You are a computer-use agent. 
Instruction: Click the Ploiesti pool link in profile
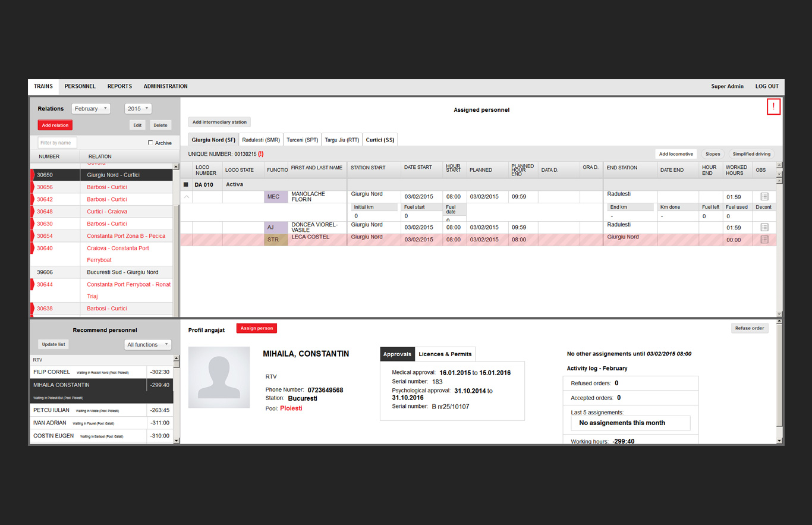(x=291, y=408)
